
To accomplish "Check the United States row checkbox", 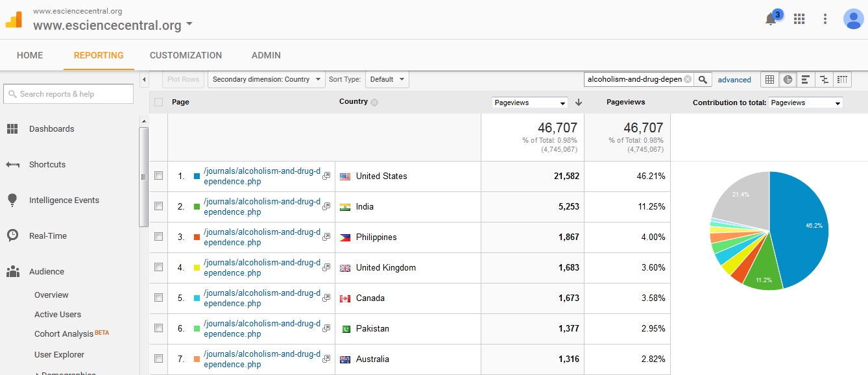I will tap(159, 176).
